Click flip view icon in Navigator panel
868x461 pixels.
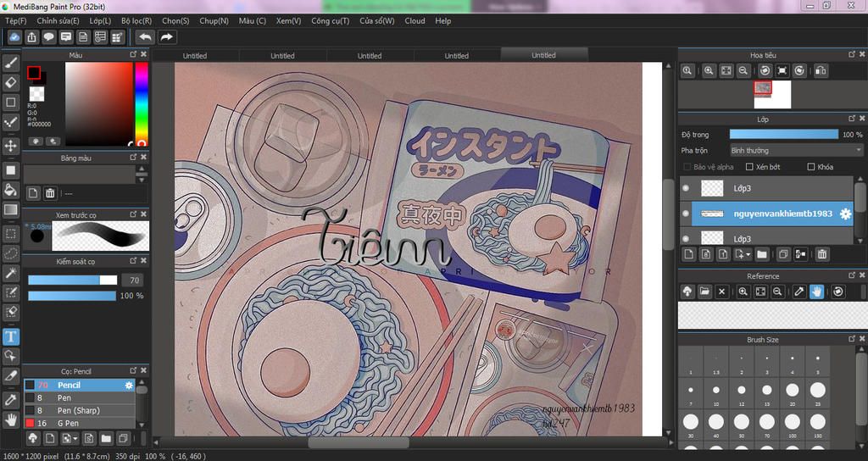821,71
